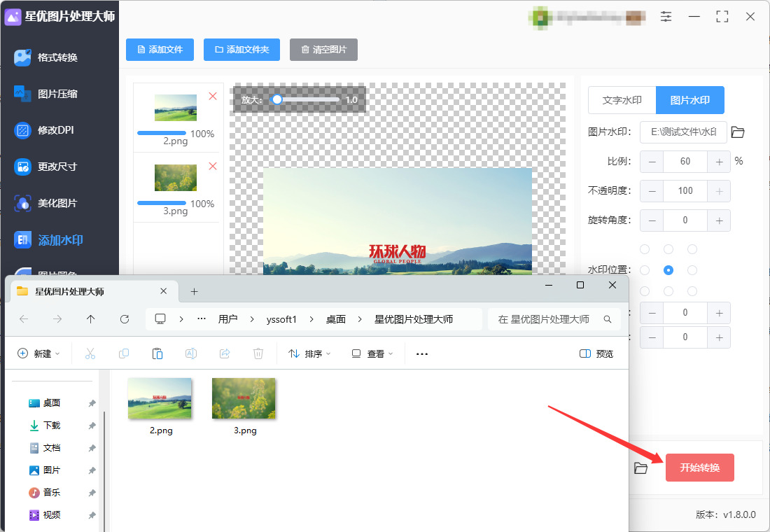The image size is (770, 532).
Task: Toggle the 预览 pane in Explorer
Action: [596, 353]
